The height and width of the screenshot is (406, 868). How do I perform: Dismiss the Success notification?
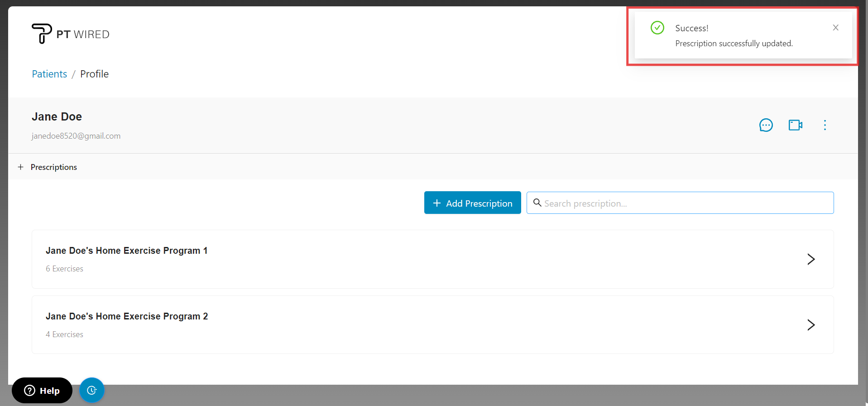pos(835,28)
